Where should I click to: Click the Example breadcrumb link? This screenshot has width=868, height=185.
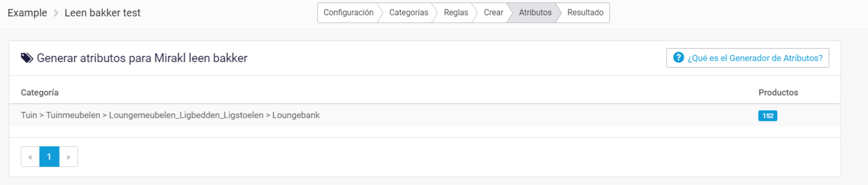(x=27, y=13)
